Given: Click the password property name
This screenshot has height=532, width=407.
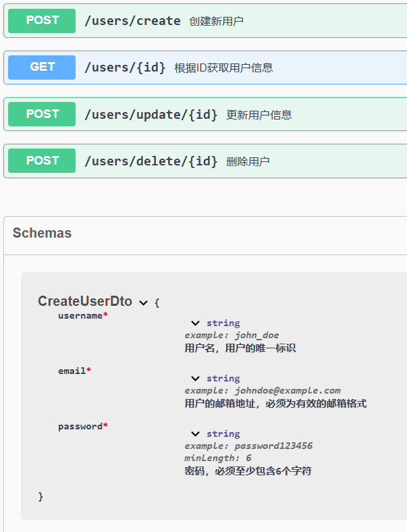Looking at the screenshot, I should 80,426.
